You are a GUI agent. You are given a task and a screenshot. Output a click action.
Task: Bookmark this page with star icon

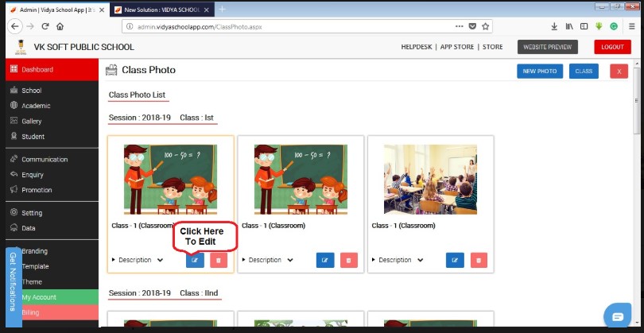(486, 26)
